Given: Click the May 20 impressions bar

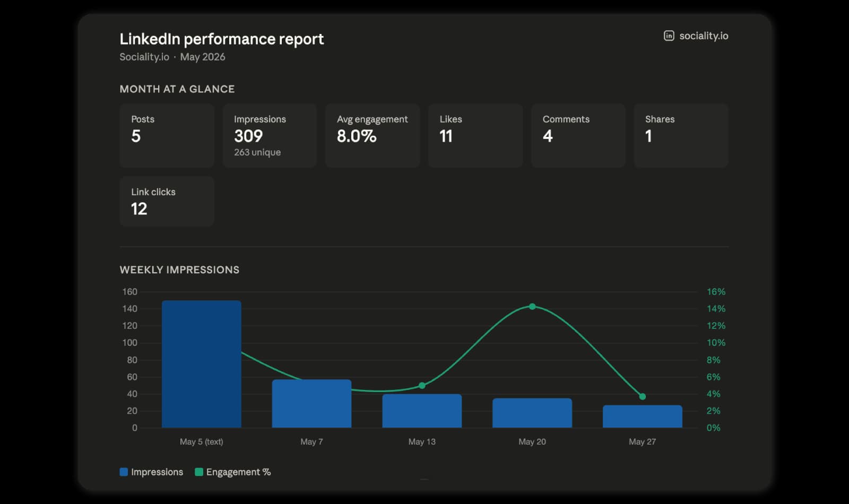Looking at the screenshot, I should (532, 413).
